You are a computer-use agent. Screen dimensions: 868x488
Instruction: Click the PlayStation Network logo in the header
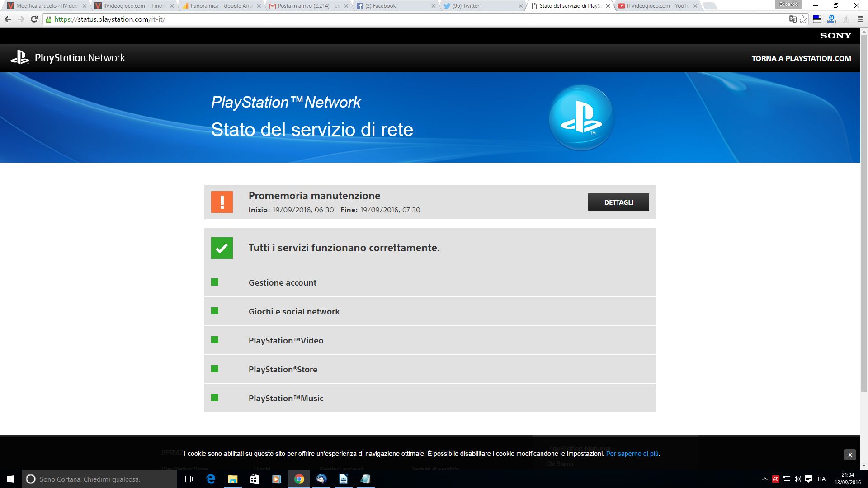click(68, 58)
